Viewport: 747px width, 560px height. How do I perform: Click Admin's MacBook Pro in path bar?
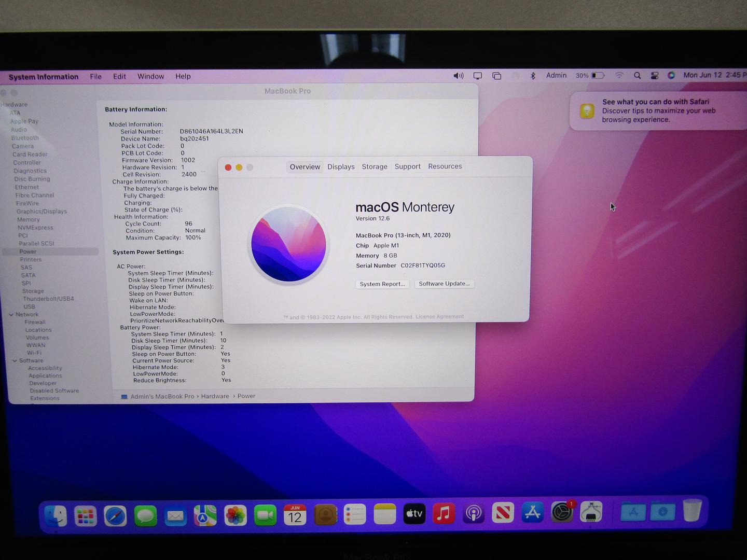point(162,397)
